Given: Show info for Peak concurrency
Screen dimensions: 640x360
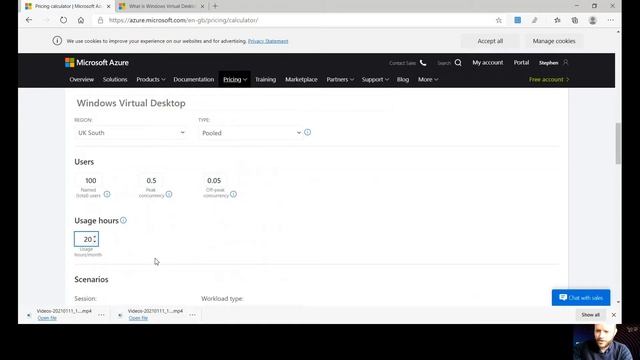Looking at the screenshot, I should (169, 194).
